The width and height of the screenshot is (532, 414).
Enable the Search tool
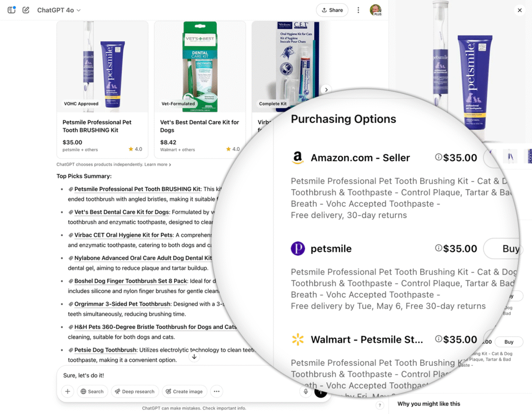(92, 391)
